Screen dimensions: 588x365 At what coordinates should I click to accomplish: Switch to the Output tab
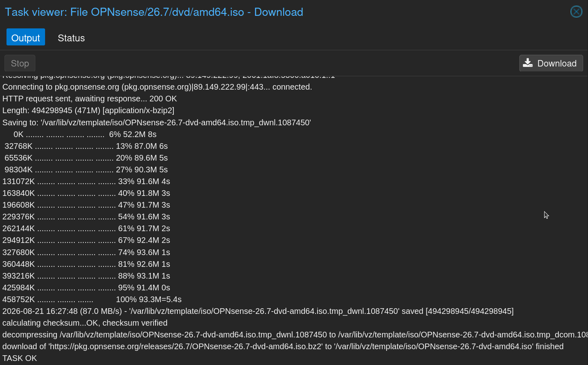click(26, 38)
